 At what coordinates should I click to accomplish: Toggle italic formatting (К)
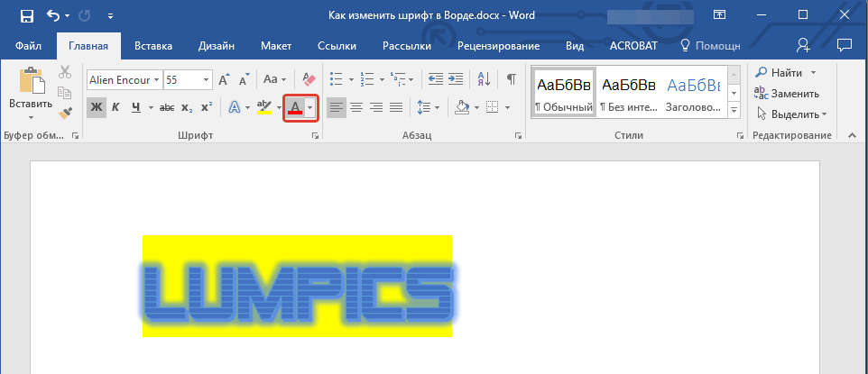(115, 108)
